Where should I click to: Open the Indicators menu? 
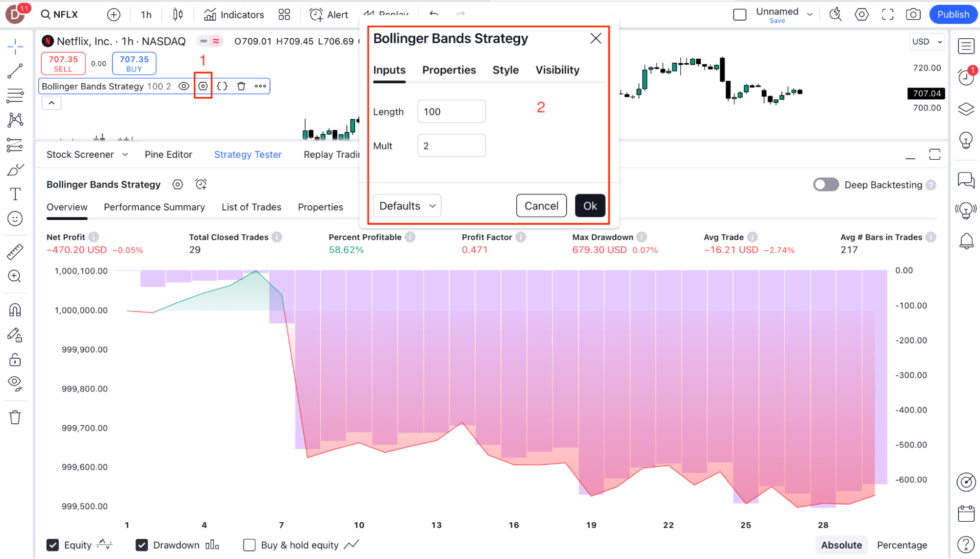click(234, 14)
